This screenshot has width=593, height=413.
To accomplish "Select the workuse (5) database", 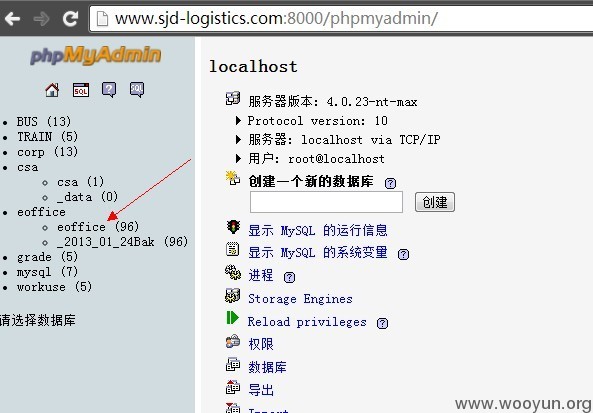I will (x=54, y=287).
